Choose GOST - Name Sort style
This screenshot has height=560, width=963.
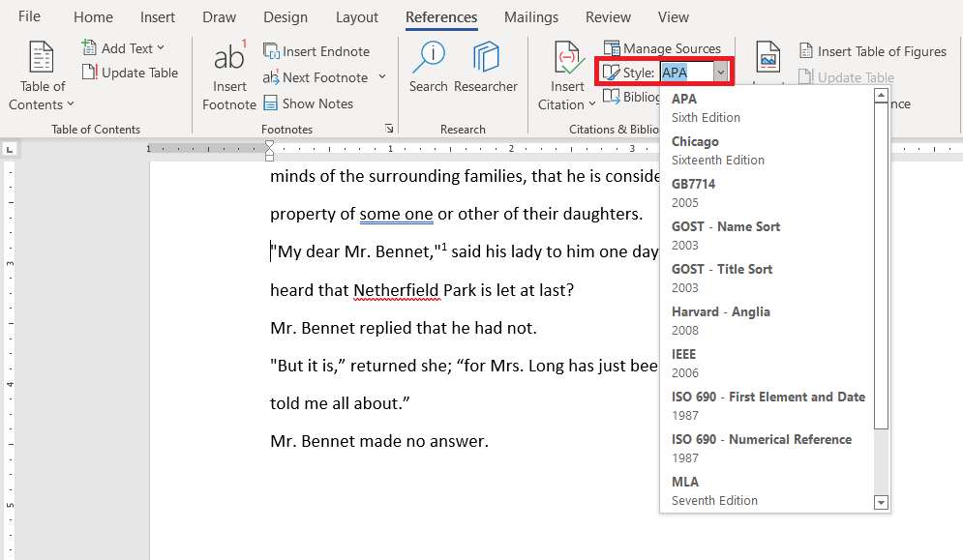coord(767,235)
